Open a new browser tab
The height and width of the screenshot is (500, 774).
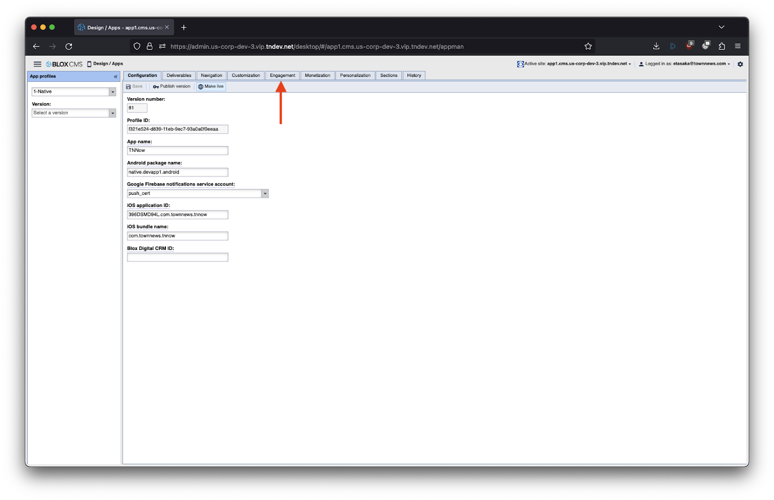[184, 27]
